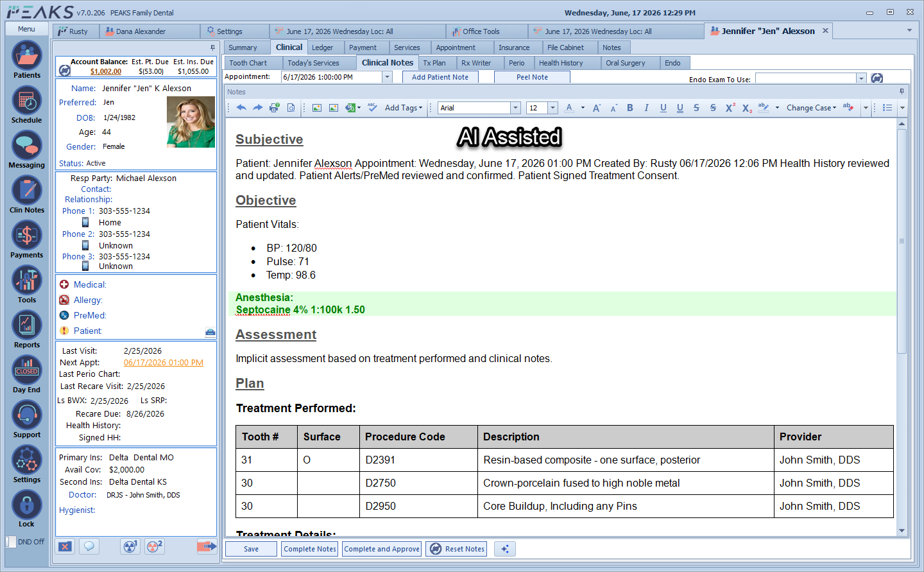
Task: Switch to the Ledger tab
Action: pos(322,48)
